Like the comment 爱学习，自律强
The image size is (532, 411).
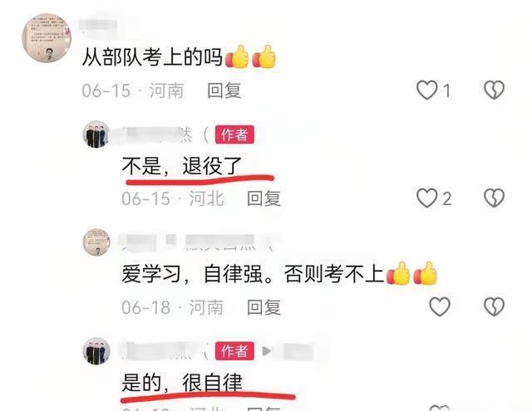tap(440, 307)
